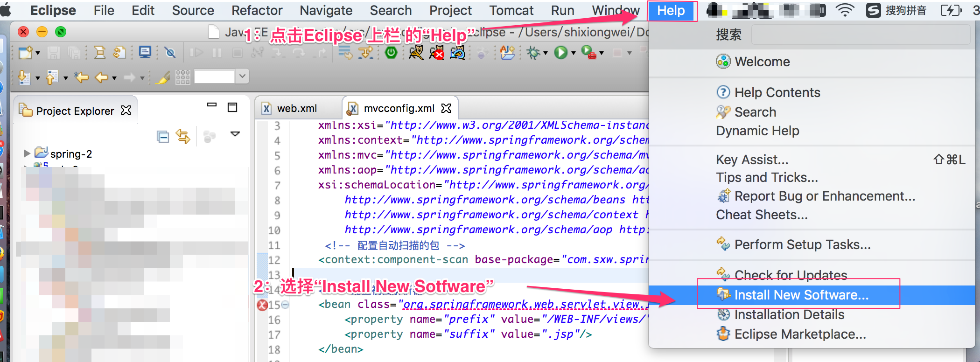Screen dimensions: 980x362
Task: Open the Previous Annotation dropdown arrow
Action: pyautogui.click(x=66, y=78)
